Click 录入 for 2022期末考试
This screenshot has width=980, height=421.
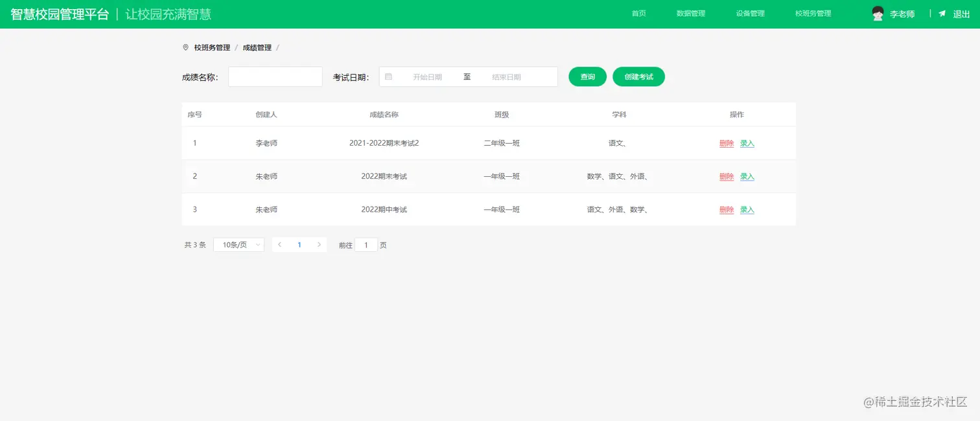point(747,176)
